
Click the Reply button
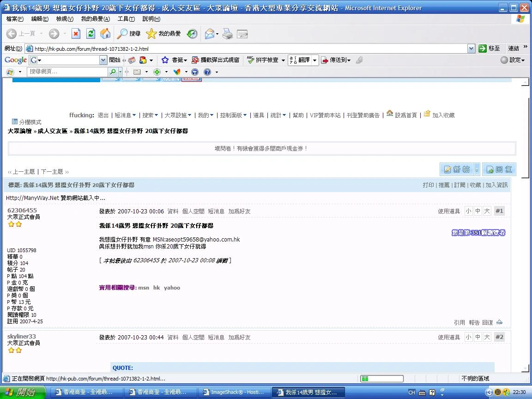coord(499,169)
